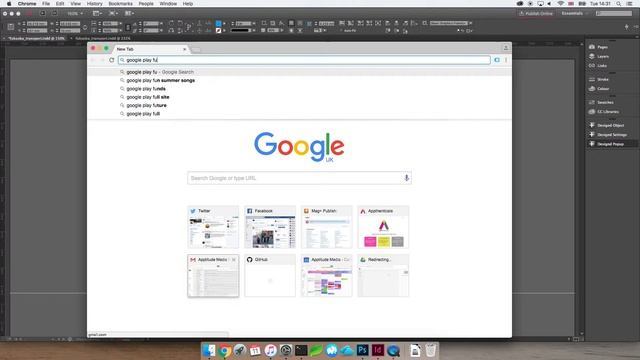Open the Trash in the Dock
Screen dimensions: 640x360
pyautogui.click(x=431, y=350)
